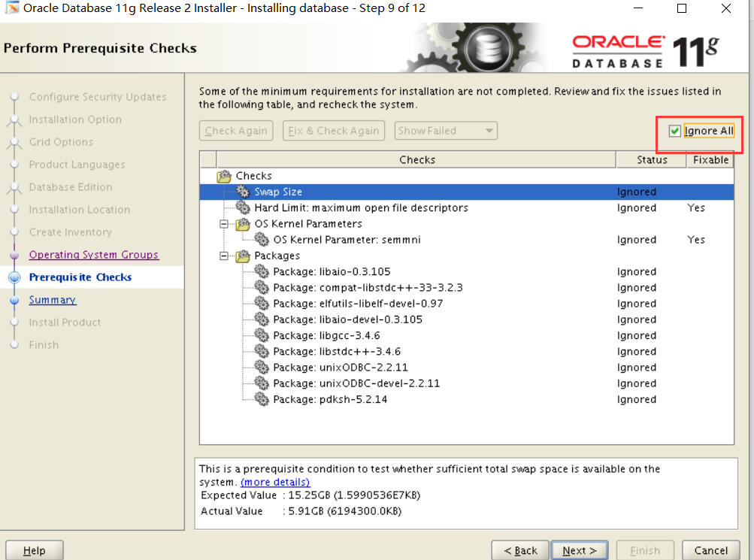This screenshot has height=560, width=754.
Task: Select Package: unixODBC-devel-2.2.11 row
Action: (x=466, y=383)
